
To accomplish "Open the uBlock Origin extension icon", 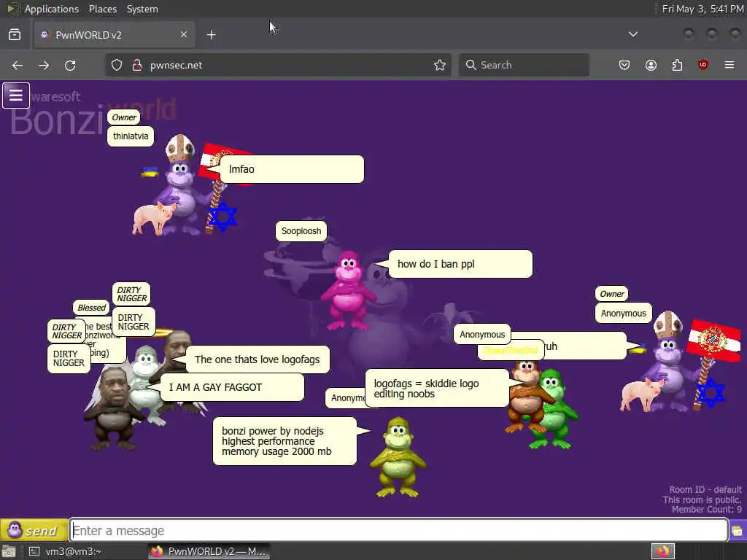I will [x=703, y=65].
